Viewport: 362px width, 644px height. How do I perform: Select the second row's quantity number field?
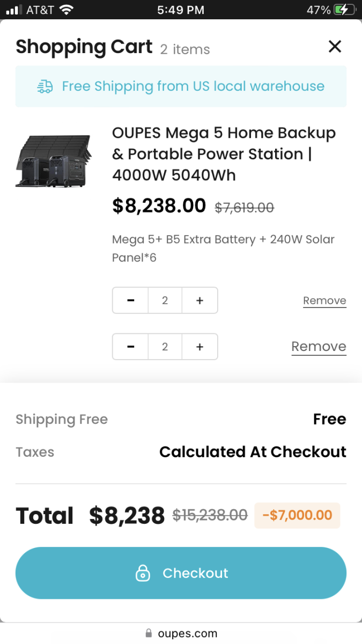point(165,347)
